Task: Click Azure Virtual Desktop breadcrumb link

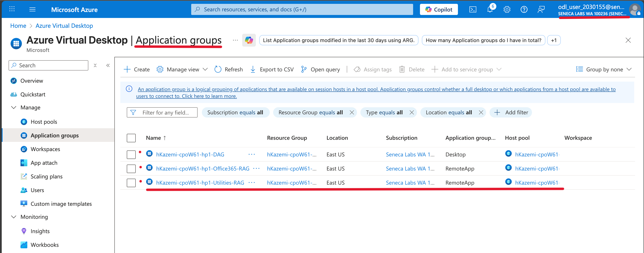Action: point(64,25)
